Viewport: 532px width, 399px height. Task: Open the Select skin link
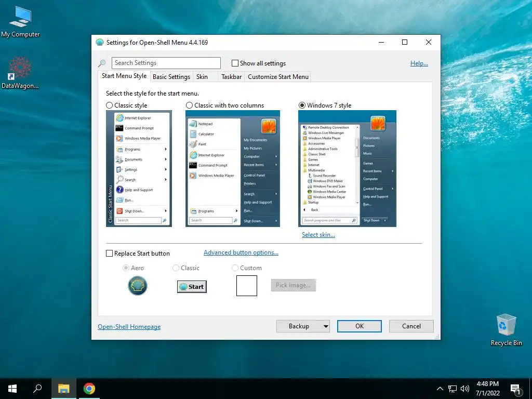click(318, 235)
